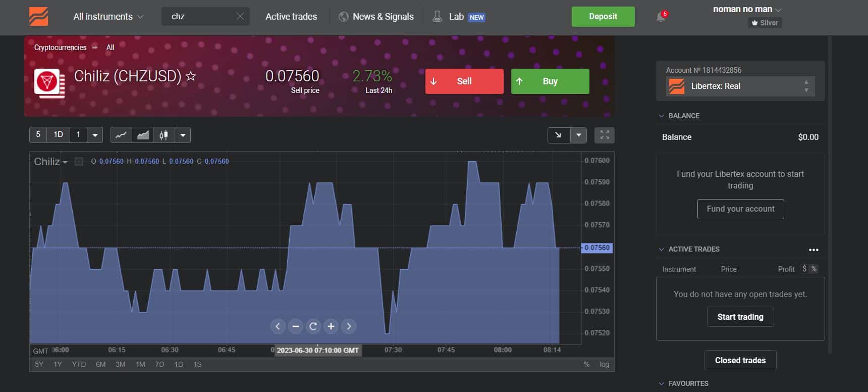Viewport: 868px width, 392px height.
Task: Open the noman no man user menu
Action: coord(747,9)
